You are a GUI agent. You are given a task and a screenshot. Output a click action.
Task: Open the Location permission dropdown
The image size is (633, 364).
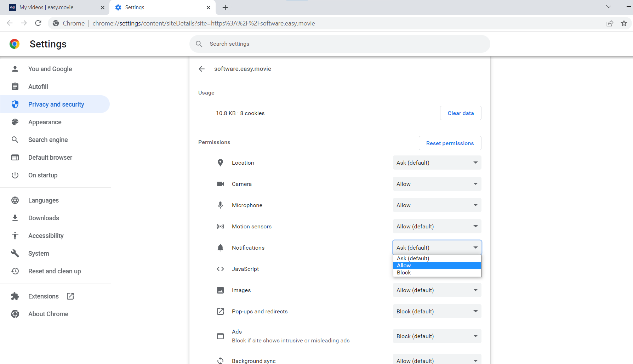click(x=437, y=163)
